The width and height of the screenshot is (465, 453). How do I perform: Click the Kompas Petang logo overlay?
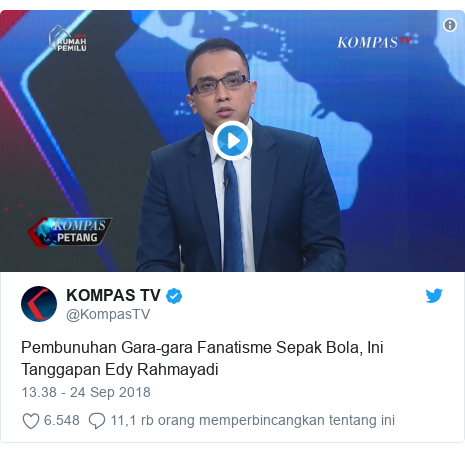(70, 232)
